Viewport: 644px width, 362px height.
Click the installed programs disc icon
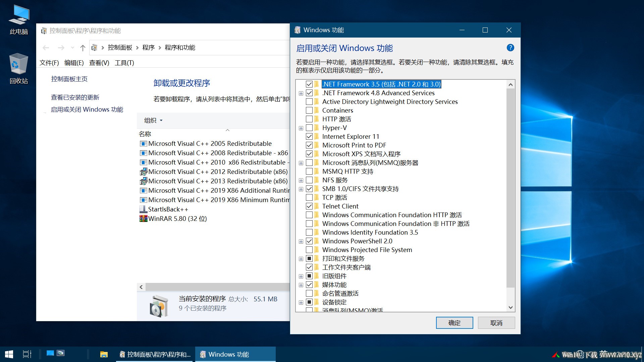(158, 306)
